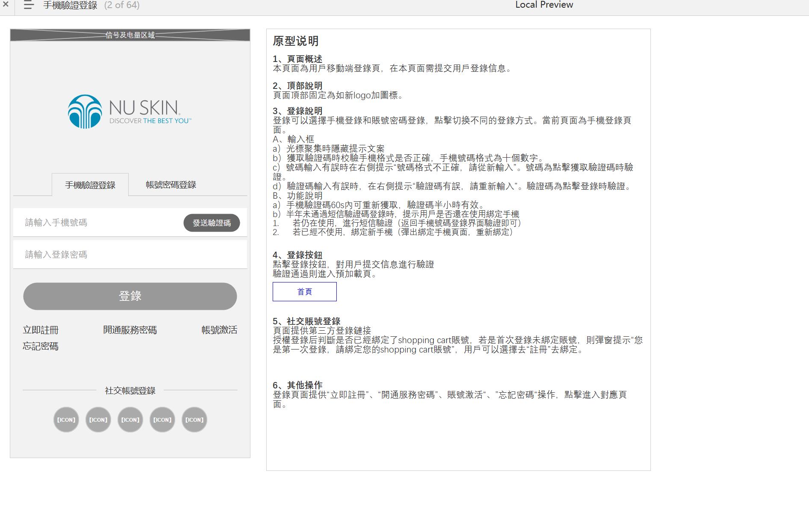Screen dimensions: 809x532
Task: Click the 社交帳號登錄 divider label
Action: (130, 391)
